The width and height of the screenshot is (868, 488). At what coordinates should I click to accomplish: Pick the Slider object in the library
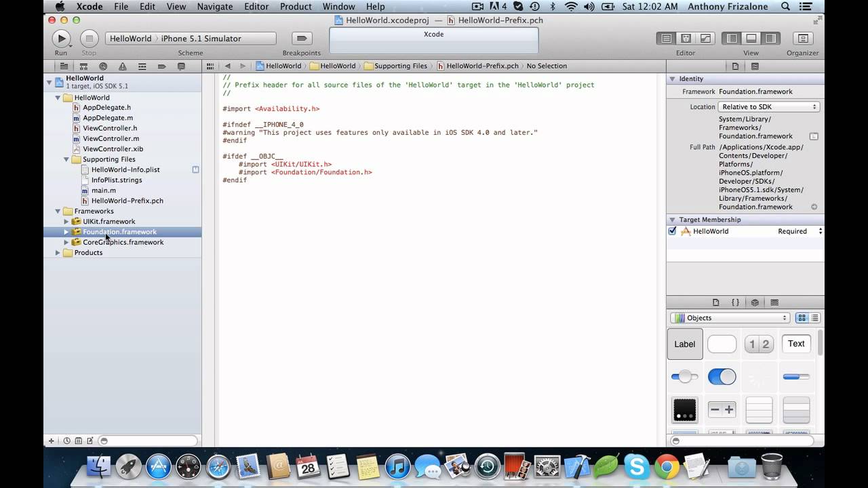tap(684, 377)
